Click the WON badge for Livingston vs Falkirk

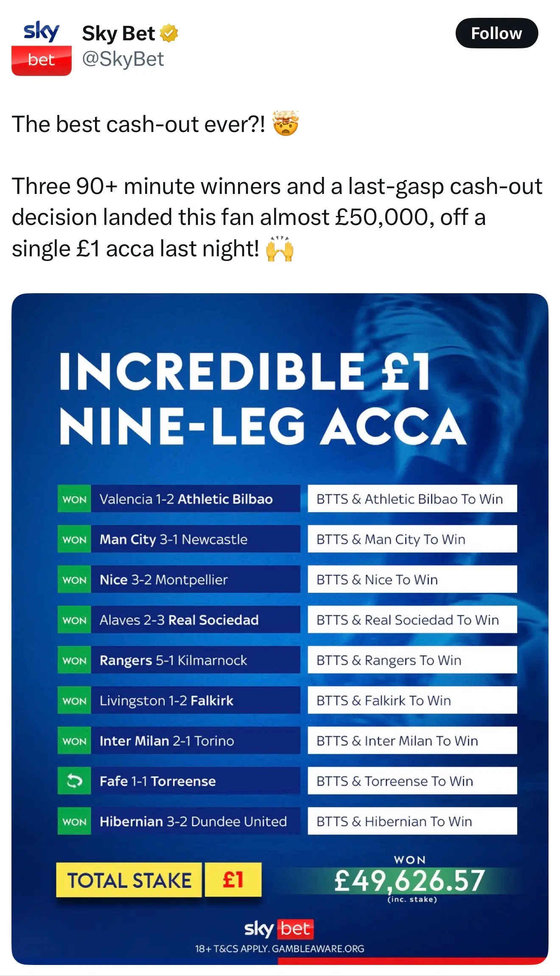click(74, 701)
